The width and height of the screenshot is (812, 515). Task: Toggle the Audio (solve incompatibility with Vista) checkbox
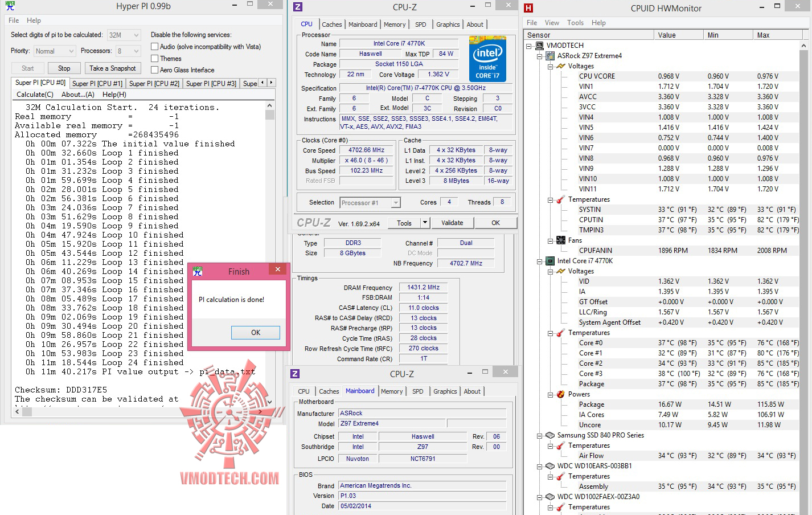pyautogui.click(x=154, y=47)
